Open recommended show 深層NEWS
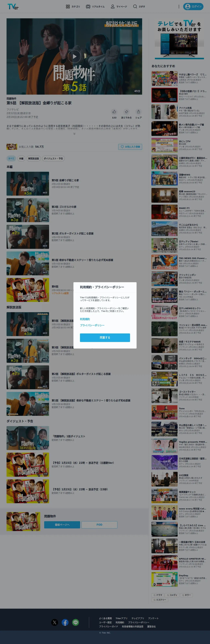 click(179, 178)
